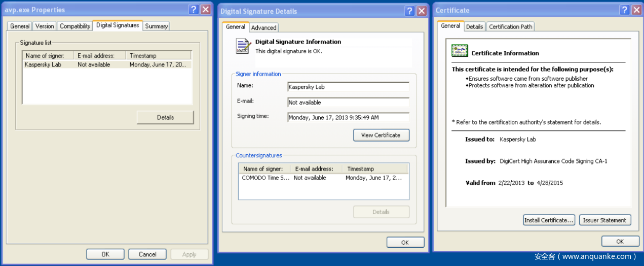Open the Compatibility tab
Image resolution: width=644 pixels, height=266 pixels.
click(75, 26)
